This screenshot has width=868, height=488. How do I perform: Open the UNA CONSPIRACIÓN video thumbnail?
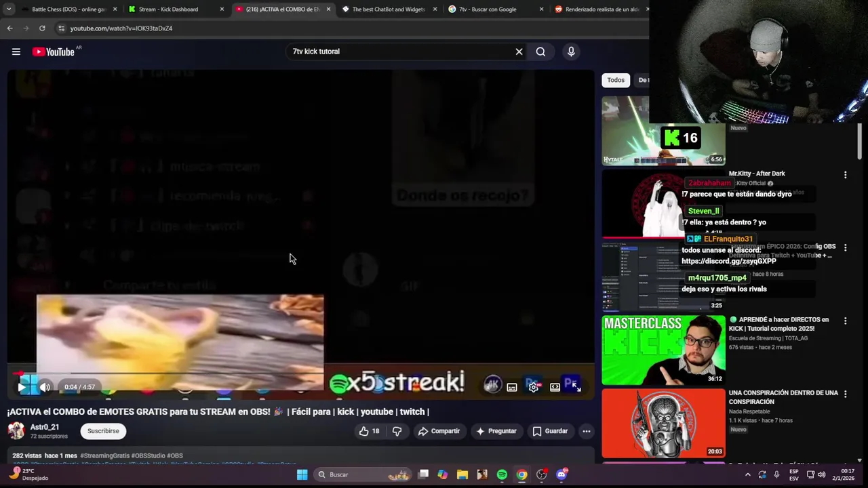(x=663, y=423)
